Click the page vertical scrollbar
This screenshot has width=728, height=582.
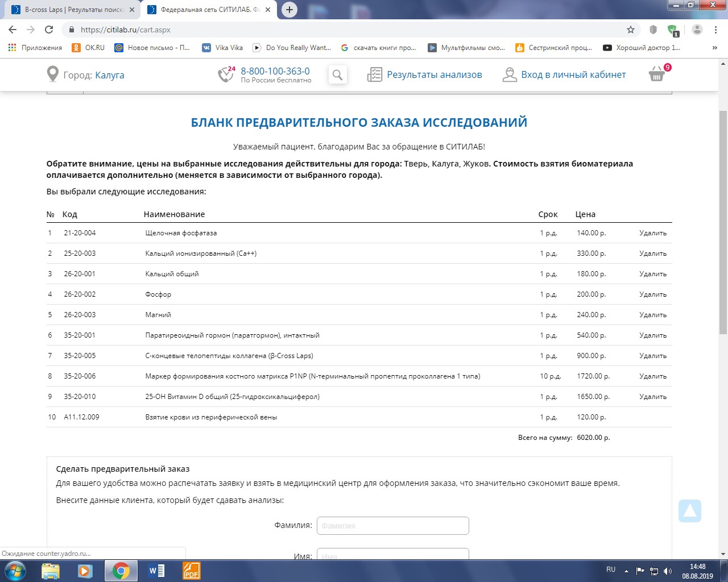pos(723,222)
